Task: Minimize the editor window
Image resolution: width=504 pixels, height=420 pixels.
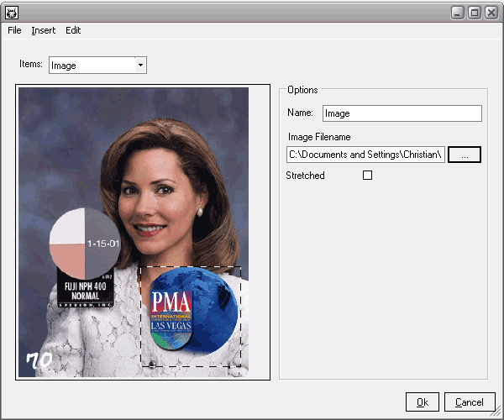Action: [459, 12]
